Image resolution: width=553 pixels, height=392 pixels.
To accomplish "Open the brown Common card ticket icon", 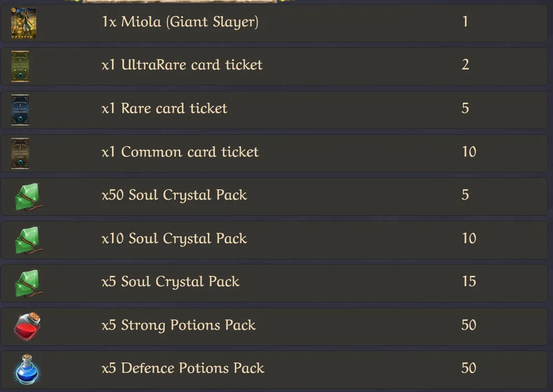I will click(20, 153).
